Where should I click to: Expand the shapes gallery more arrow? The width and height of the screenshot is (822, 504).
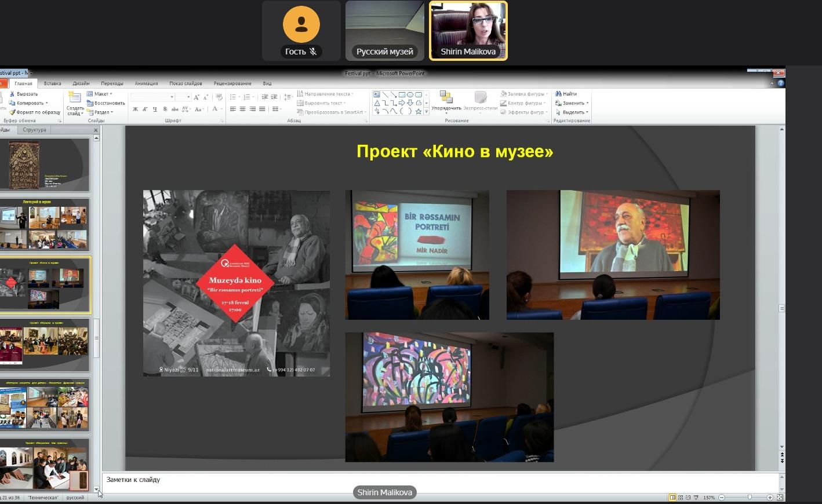[x=427, y=111]
